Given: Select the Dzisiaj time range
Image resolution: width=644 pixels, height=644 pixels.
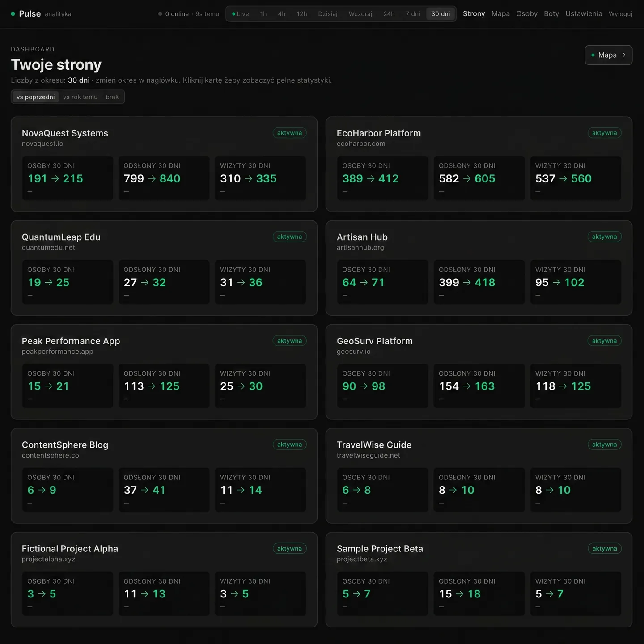Looking at the screenshot, I should (x=328, y=14).
